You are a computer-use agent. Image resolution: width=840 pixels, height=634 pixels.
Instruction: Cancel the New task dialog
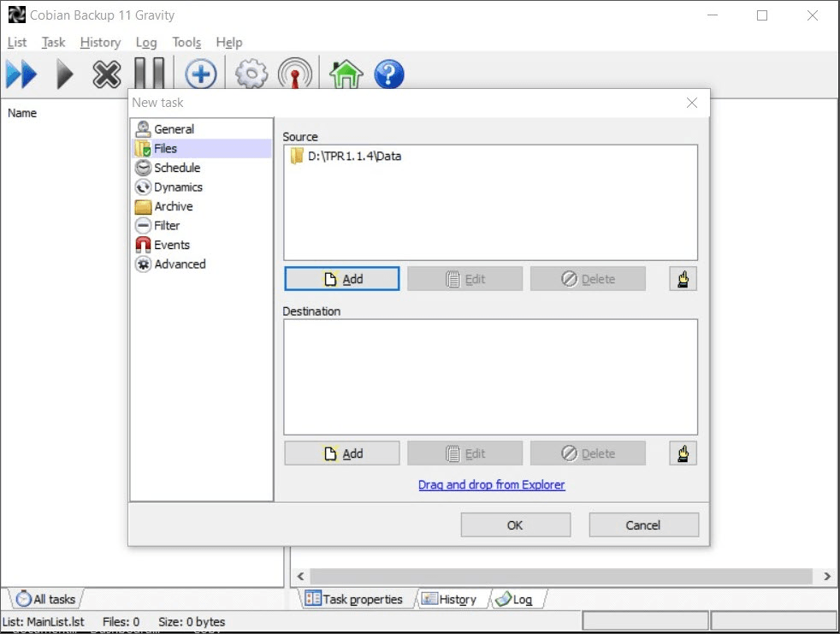coord(643,525)
